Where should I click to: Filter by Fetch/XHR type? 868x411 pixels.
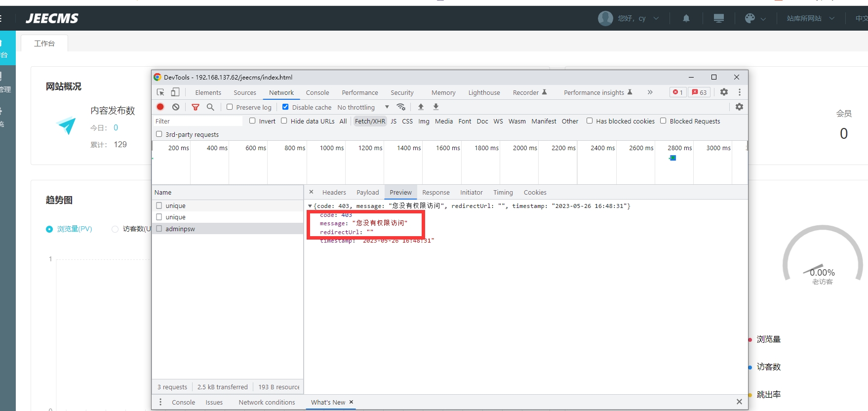[370, 121]
